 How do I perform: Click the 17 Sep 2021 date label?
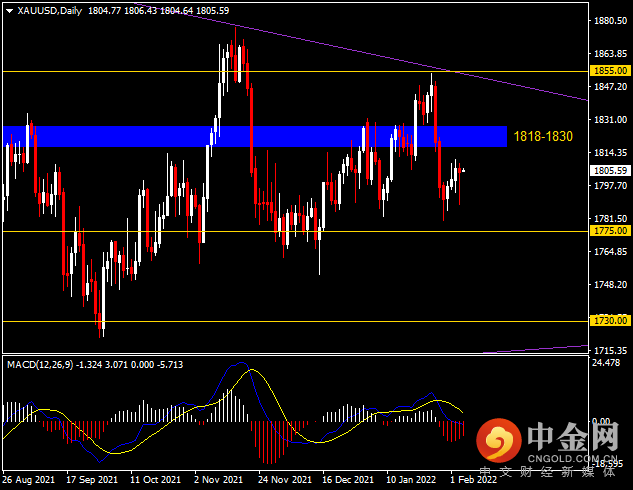click(x=92, y=480)
